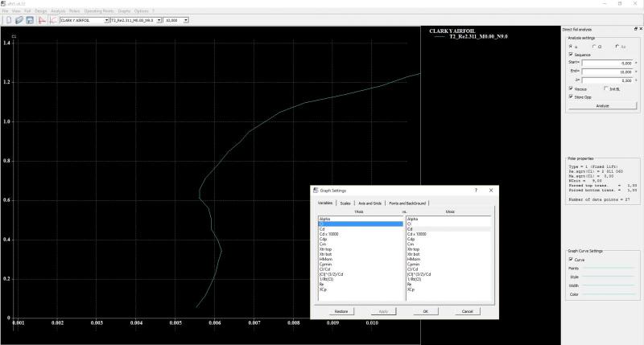The height and width of the screenshot is (345, 644).
Task: Switch to OpPoint view icon
Action: [x=41, y=19]
